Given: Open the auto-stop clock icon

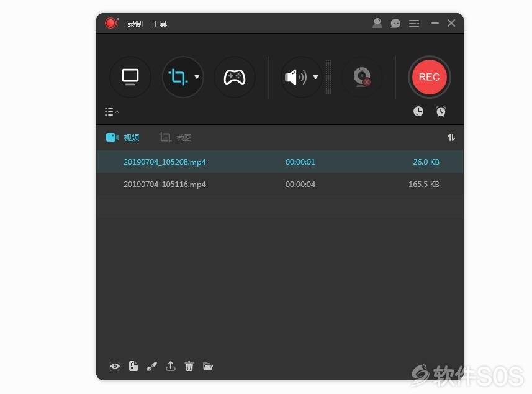Looking at the screenshot, I should coord(418,111).
